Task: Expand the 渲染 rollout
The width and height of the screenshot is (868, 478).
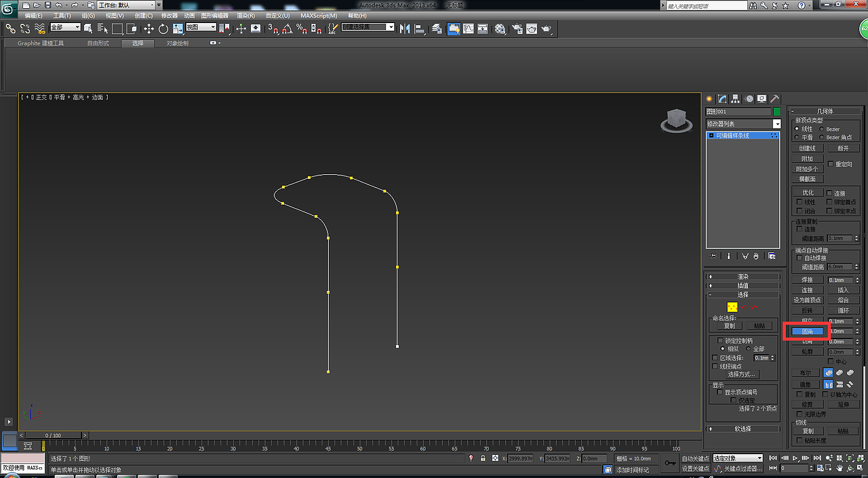Action: point(743,277)
